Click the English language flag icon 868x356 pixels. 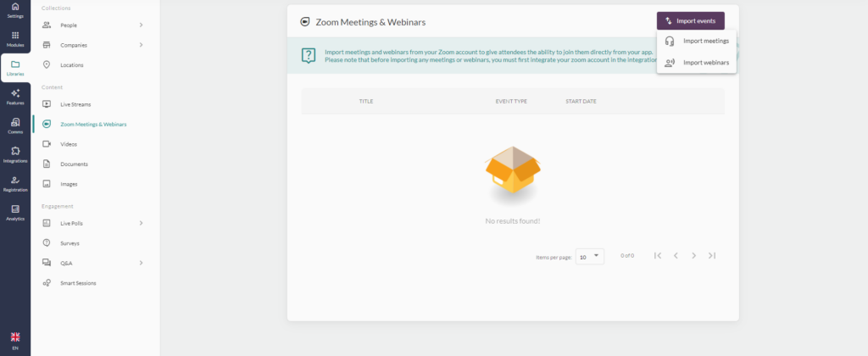15,337
